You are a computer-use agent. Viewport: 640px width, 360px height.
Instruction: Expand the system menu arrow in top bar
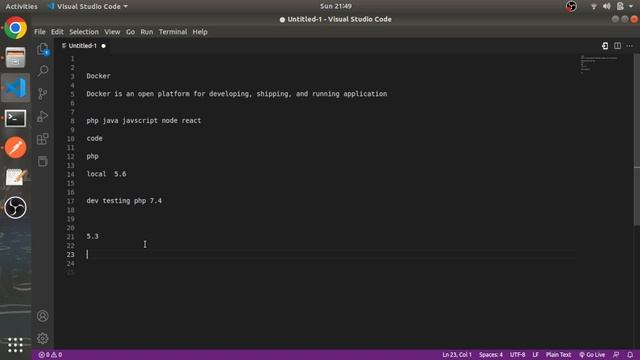[631, 6]
